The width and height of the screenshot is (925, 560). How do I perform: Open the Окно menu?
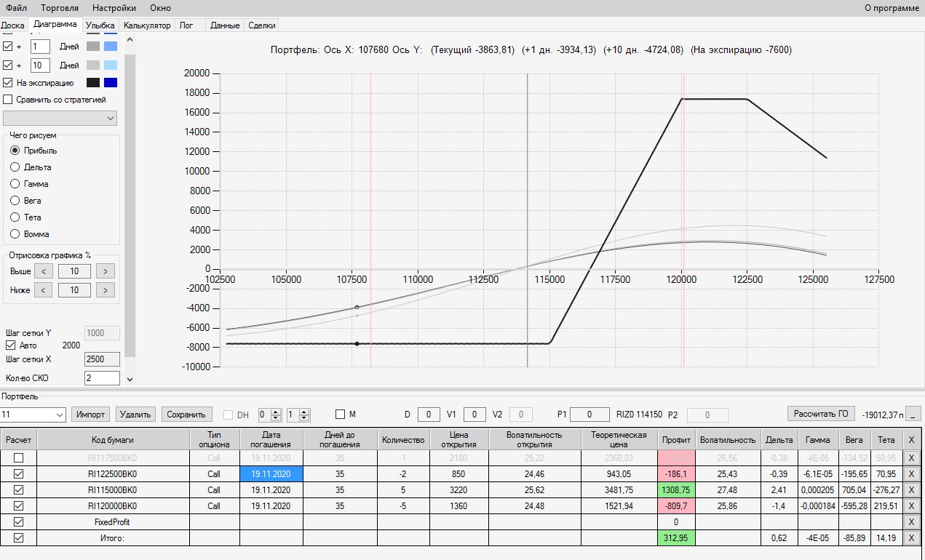click(161, 8)
